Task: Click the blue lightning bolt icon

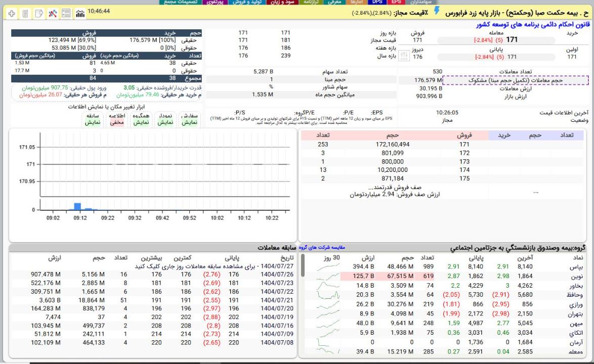Action: pos(437,12)
